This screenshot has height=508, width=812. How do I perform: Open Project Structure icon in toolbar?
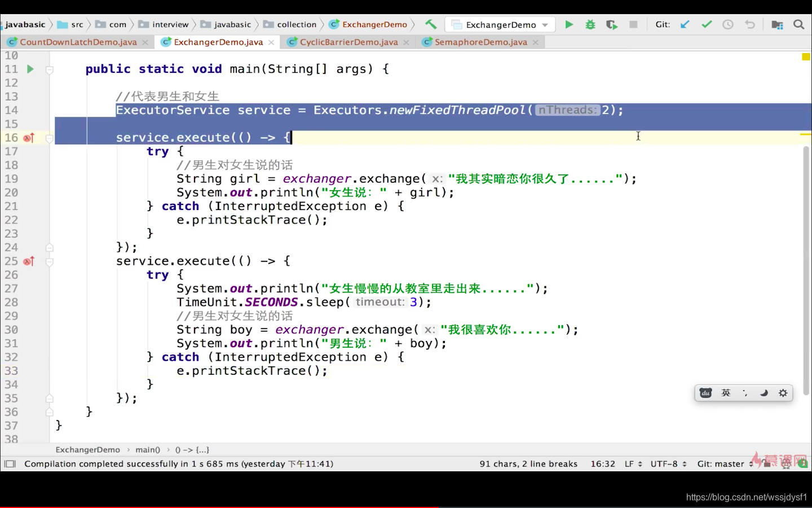point(777,24)
